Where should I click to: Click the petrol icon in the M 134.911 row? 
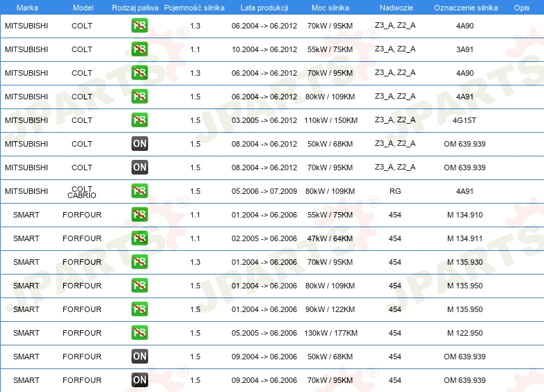(x=139, y=238)
